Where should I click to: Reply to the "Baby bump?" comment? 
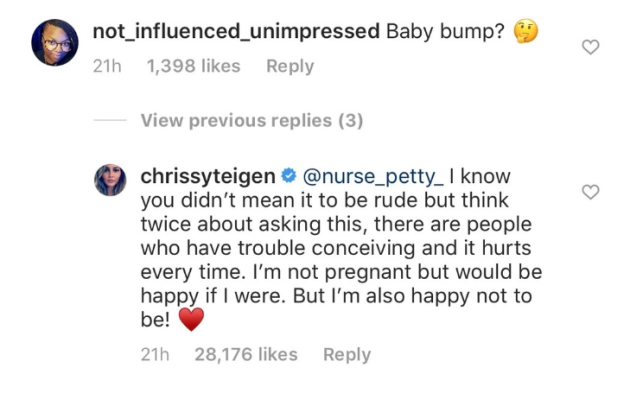pos(290,66)
